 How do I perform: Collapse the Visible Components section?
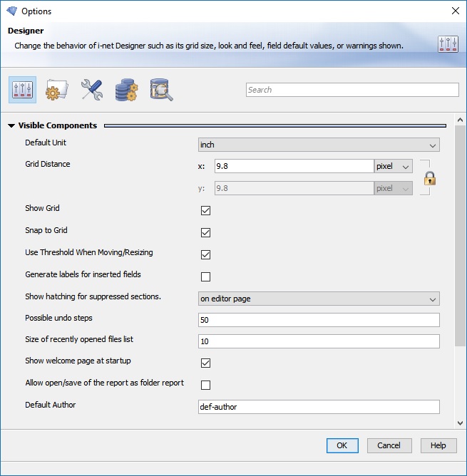(x=11, y=126)
